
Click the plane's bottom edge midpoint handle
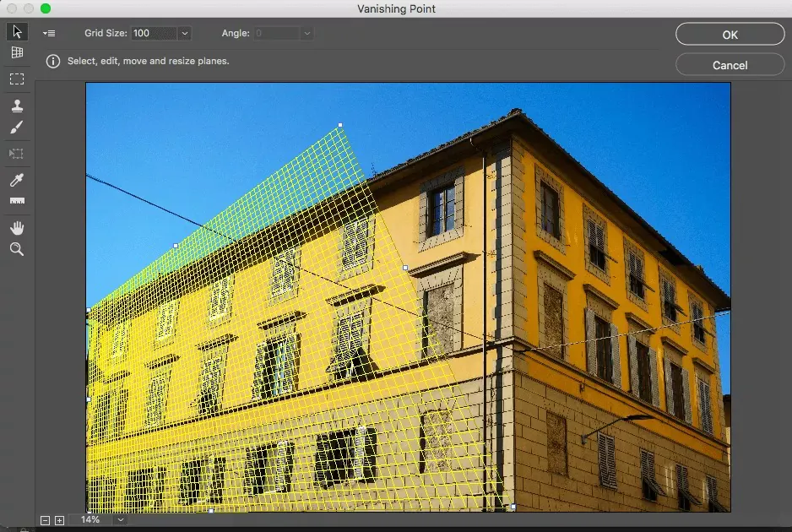click(x=211, y=511)
